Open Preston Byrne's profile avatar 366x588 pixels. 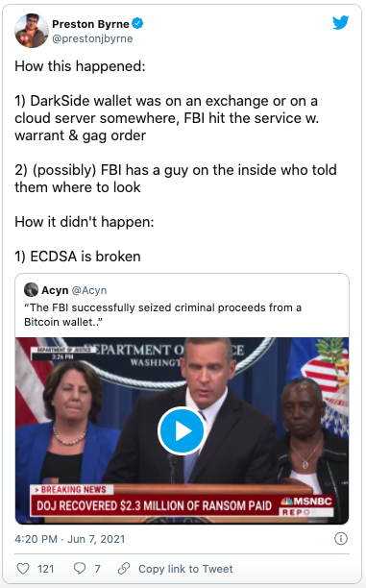(x=32, y=31)
